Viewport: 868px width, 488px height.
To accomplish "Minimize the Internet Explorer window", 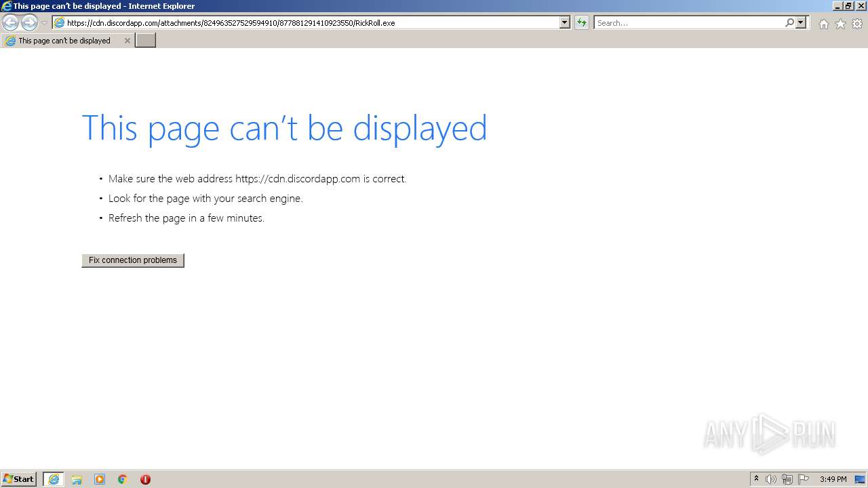I will coord(838,6).
